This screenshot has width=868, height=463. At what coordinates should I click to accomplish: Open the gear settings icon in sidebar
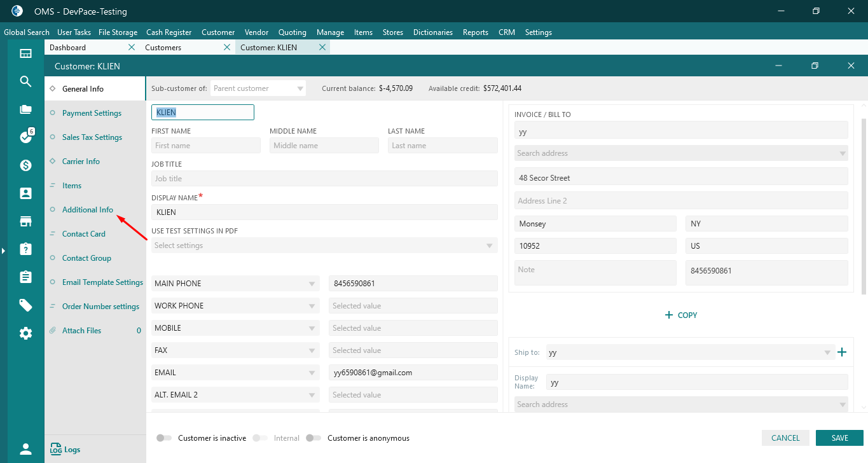(25, 333)
